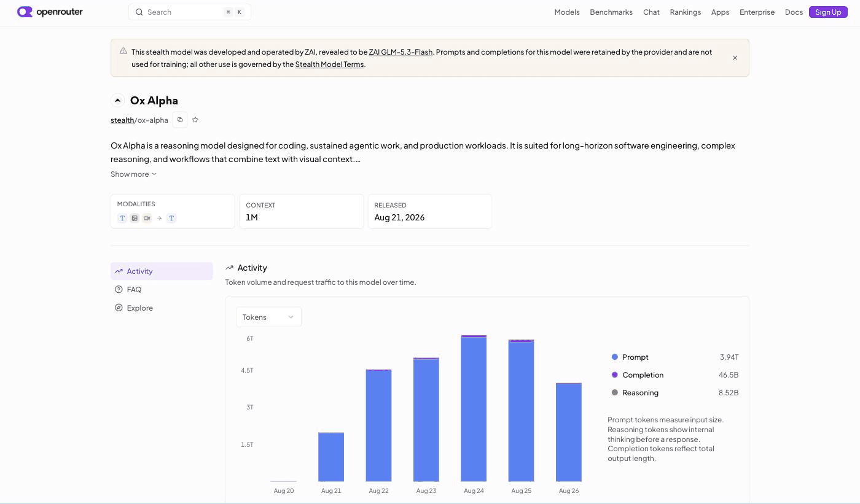Click the Ox Alpha title heading
860x504 pixels.
[154, 101]
